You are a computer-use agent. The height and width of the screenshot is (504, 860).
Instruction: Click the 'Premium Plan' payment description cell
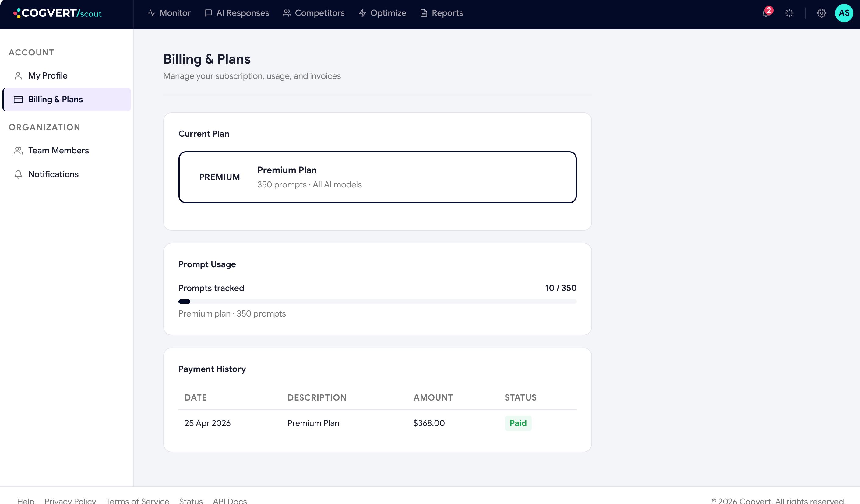[313, 423]
